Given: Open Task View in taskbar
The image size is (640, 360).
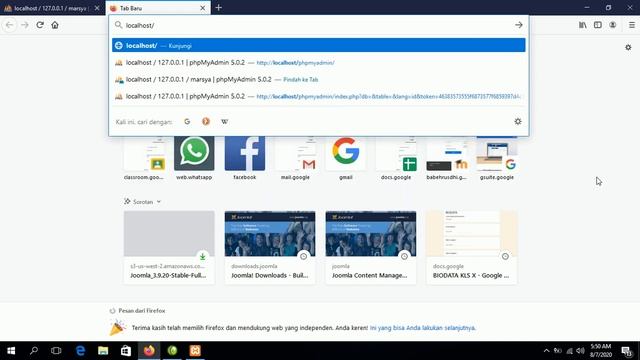Looking at the screenshot, I should [x=56, y=351].
